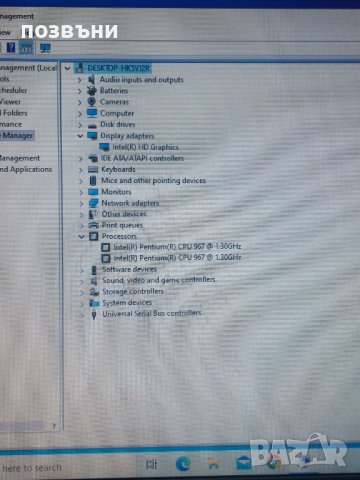Select the Mice and other pointing devices icon

point(93,181)
